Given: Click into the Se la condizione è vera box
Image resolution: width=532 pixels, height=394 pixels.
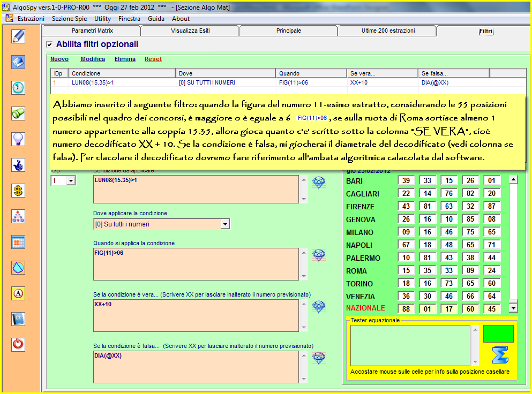Looking at the screenshot, I should point(196,316).
